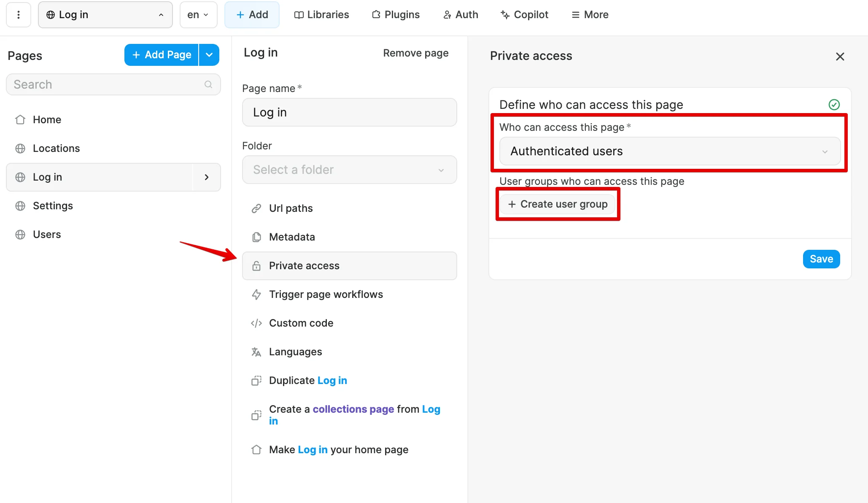Click the collections page hyperlink
The image size is (868, 503).
353,409
